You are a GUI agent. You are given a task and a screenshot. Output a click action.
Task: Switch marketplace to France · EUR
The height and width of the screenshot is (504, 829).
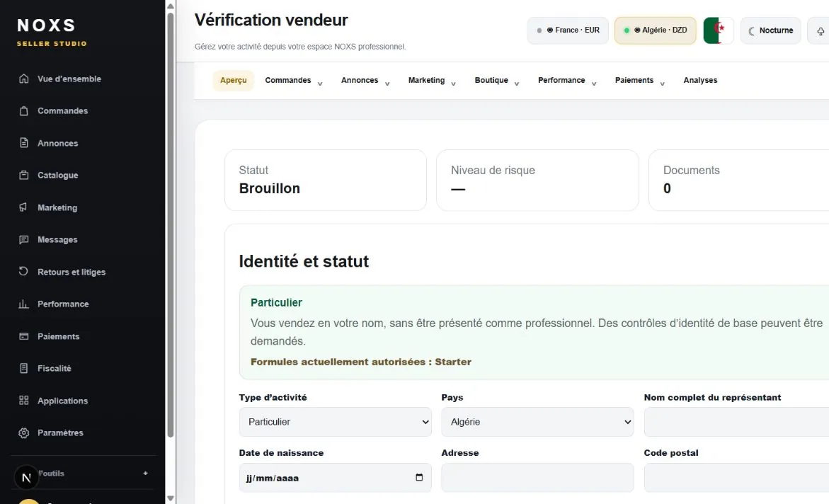pos(568,30)
